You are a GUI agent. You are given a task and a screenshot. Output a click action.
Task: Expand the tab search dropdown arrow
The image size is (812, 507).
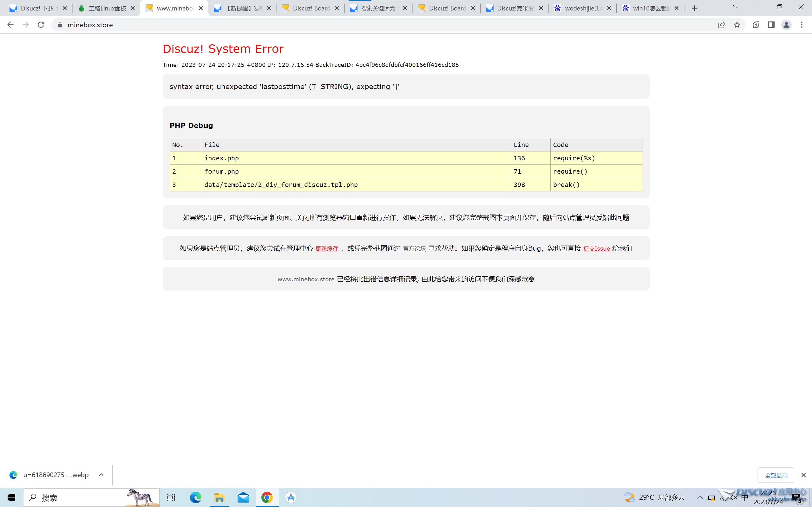(736, 7)
